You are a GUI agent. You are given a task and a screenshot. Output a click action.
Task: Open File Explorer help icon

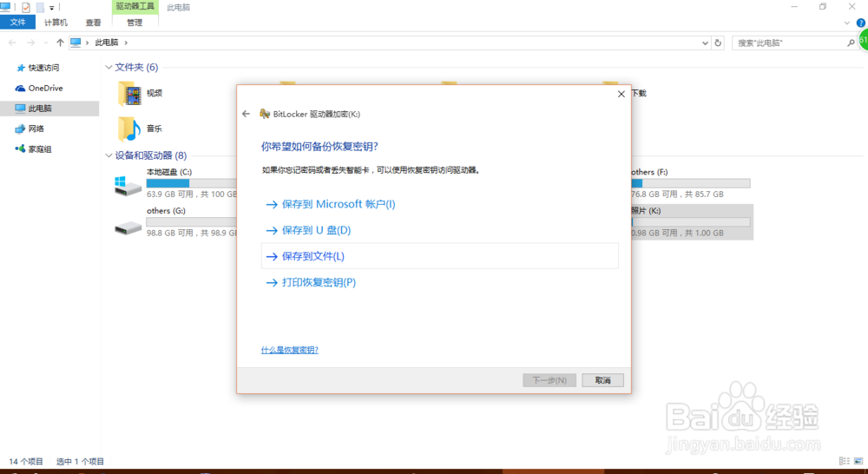click(861, 23)
